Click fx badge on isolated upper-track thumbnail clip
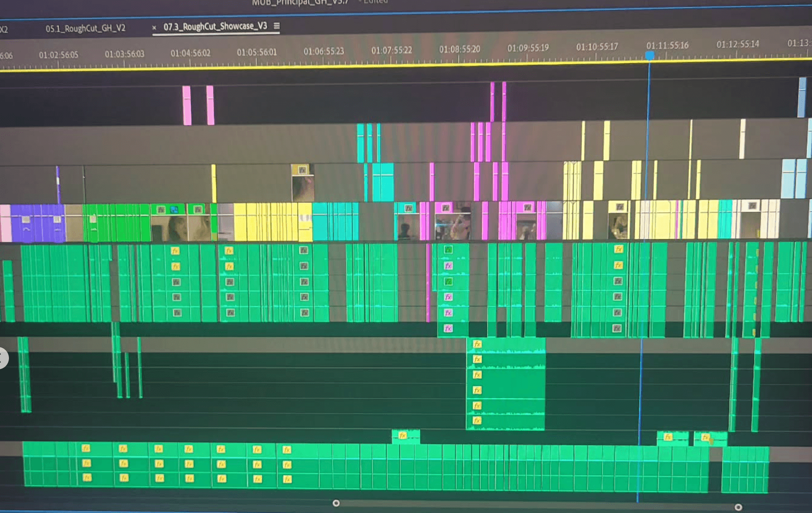 [302, 170]
